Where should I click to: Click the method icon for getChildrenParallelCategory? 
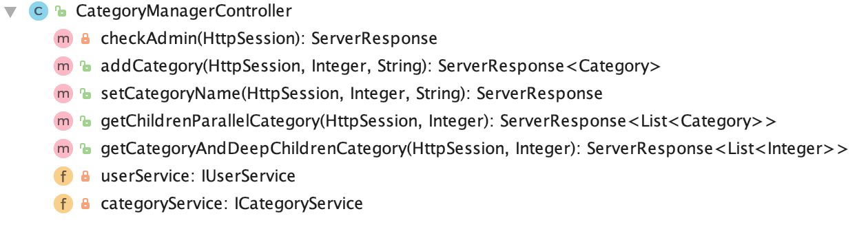point(63,122)
